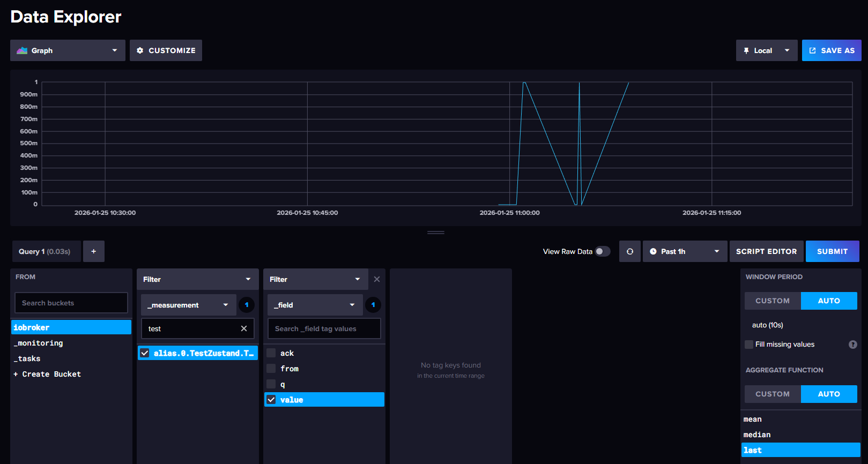This screenshot has width=868, height=464.
Task: Open the Past 1h time range dropdown
Action: pyautogui.click(x=685, y=251)
